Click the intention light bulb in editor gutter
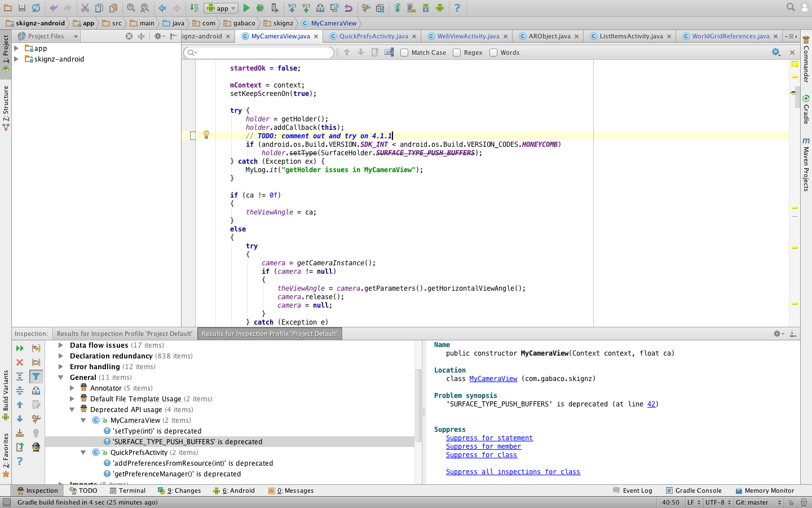Viewport: 812px width, 508px height. 206,135
